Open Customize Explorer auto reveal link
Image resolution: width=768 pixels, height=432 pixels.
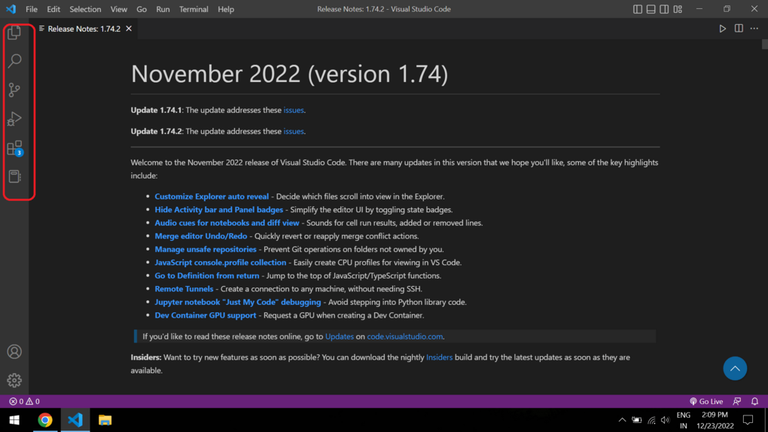pos(212,196)
